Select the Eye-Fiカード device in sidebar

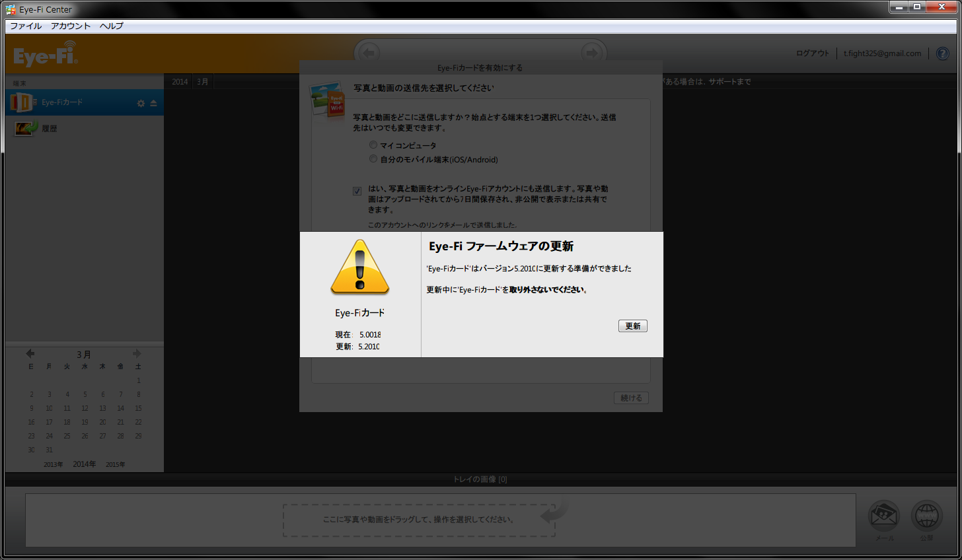point(85,103)
